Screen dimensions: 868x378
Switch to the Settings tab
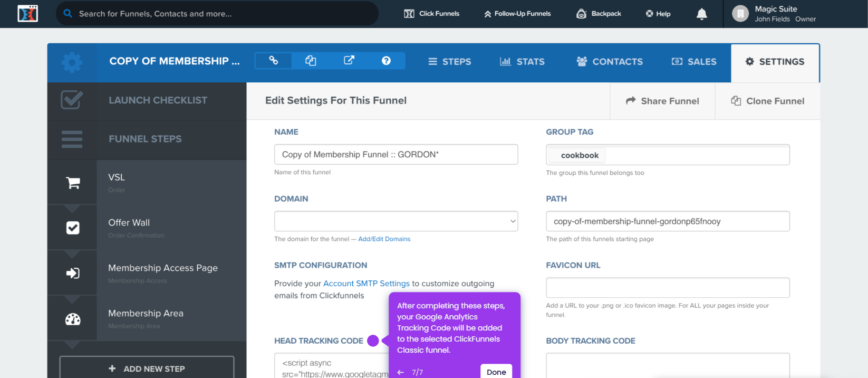tap(775, 62)
